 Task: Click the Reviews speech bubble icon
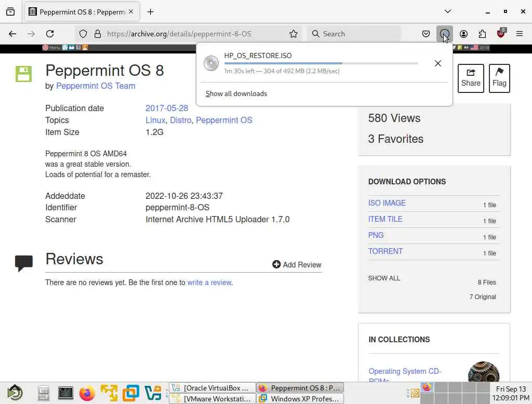(x=24, y=263)
